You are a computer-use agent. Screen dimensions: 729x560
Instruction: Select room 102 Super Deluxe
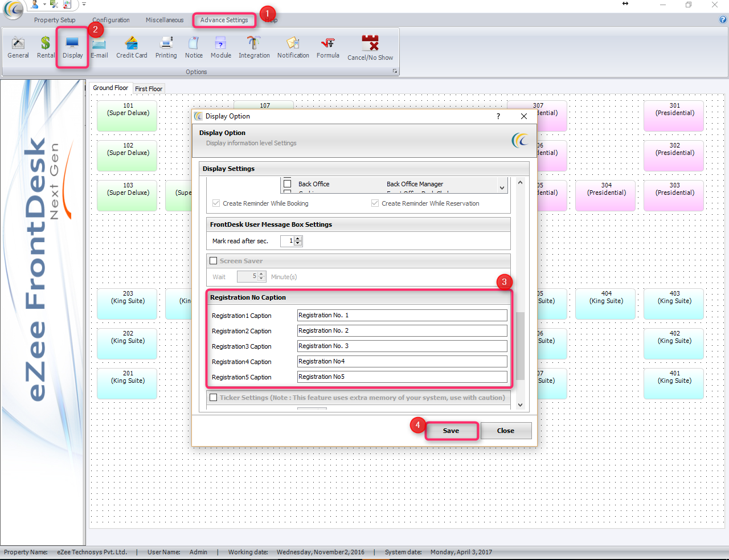[127, 156]
